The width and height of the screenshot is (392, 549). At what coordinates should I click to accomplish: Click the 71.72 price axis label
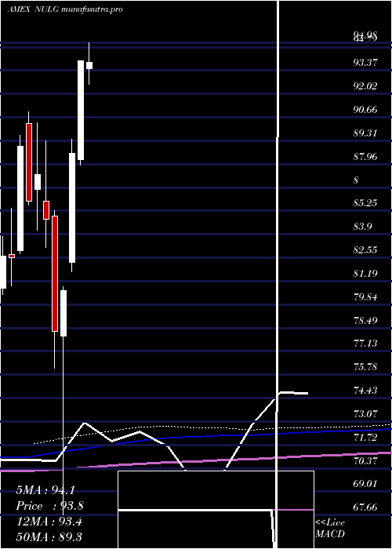[x=365, y=438]
